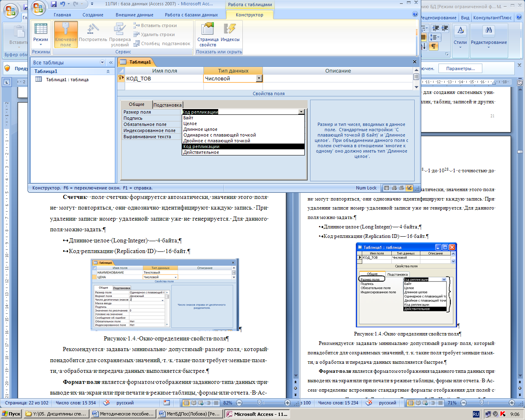525x420 pixels.
Task: Click the 71% zoom slider in right Word window
Action: [482, 403]
